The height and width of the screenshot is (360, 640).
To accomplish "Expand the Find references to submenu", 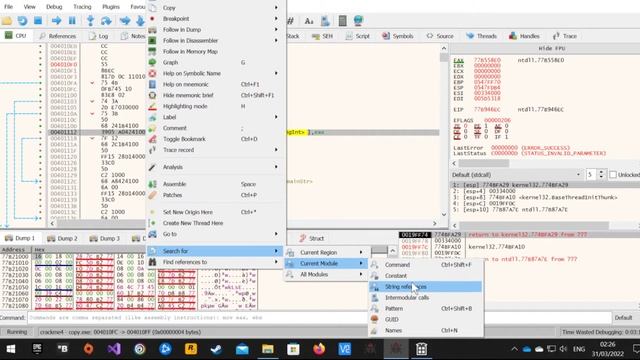I will (x=216, y=262).
